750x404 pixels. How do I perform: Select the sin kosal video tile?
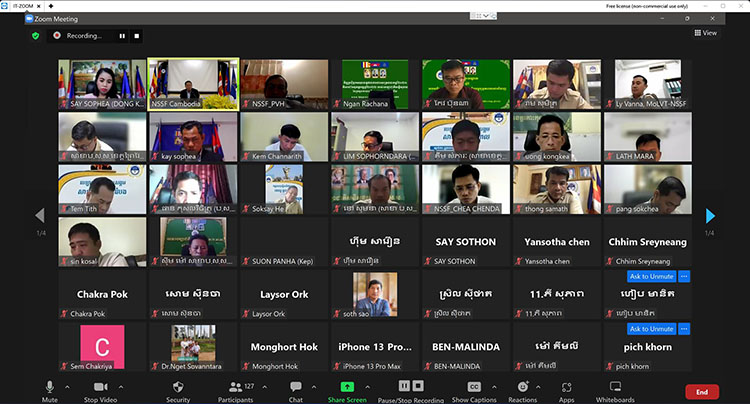point(102,242)
